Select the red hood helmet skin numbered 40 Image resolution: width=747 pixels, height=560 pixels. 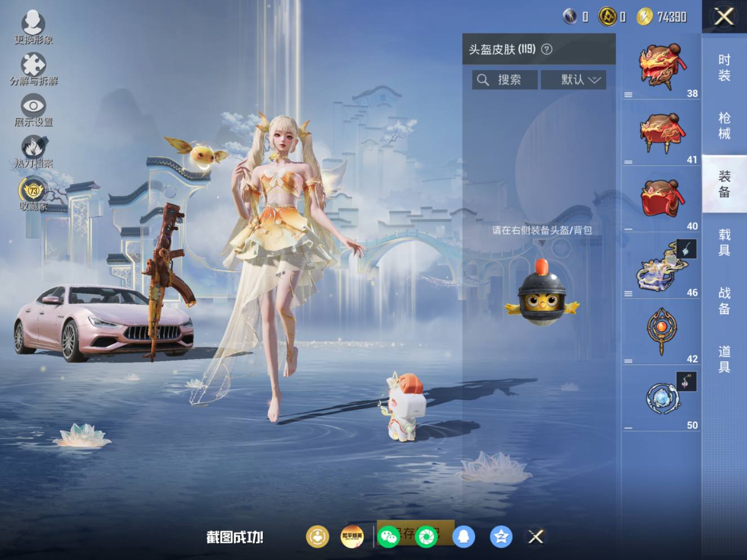pos(661,199)
